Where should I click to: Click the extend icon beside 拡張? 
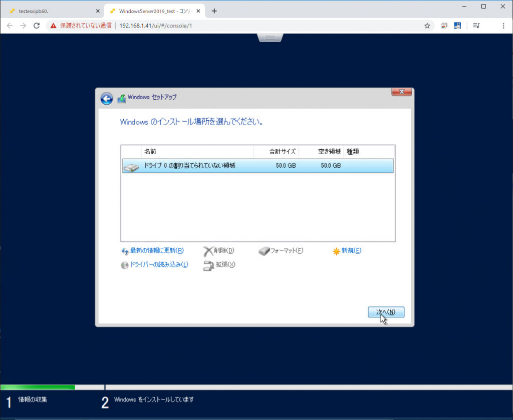[208, 265]
